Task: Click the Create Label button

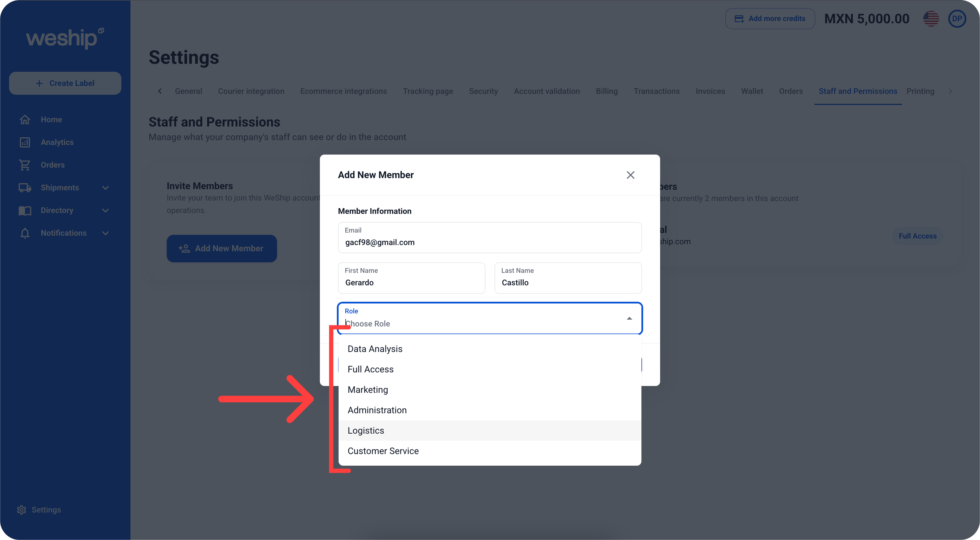Action: click(65, 83)
